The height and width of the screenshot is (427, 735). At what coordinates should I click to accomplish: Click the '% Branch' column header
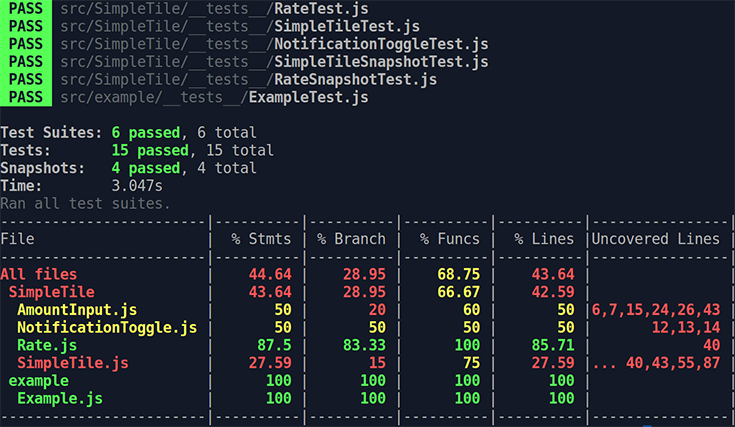[351, 239]
